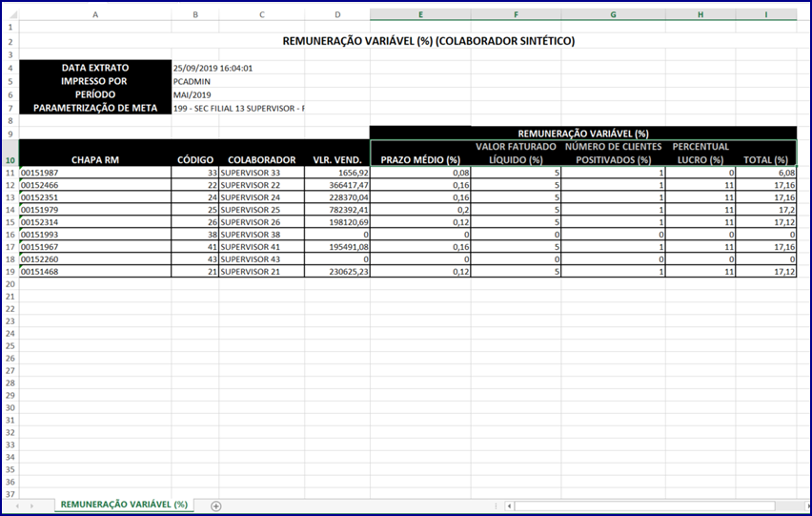Click the DATA EXTRATO label cell
The image size is (812, 516).
coord(95,68)
